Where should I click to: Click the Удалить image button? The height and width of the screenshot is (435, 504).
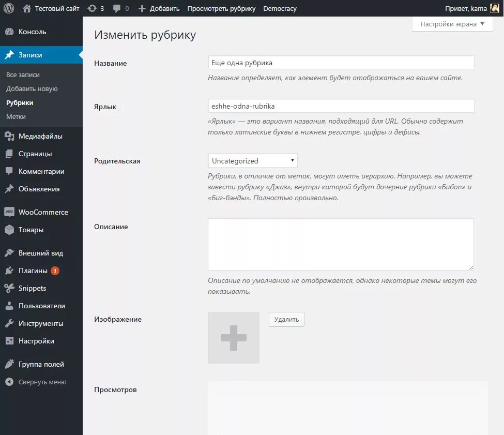[286, 319]
